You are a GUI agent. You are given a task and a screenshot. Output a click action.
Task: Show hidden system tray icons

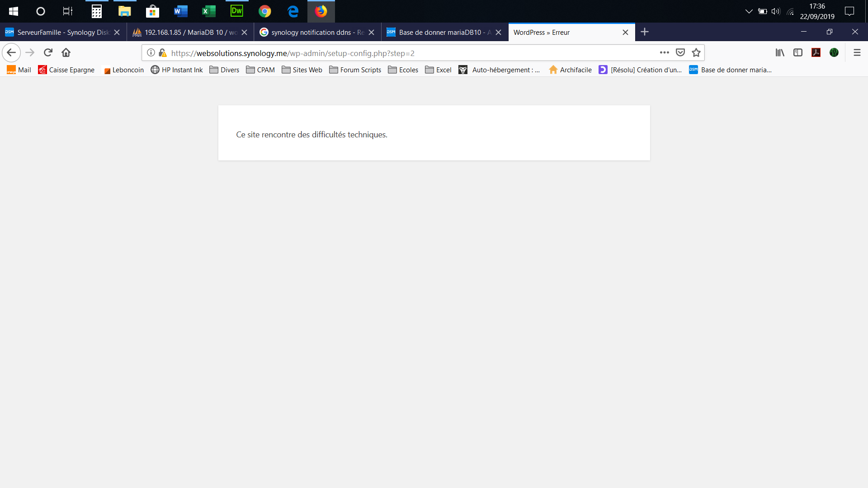pyautogui.click(x=749, y=11)
